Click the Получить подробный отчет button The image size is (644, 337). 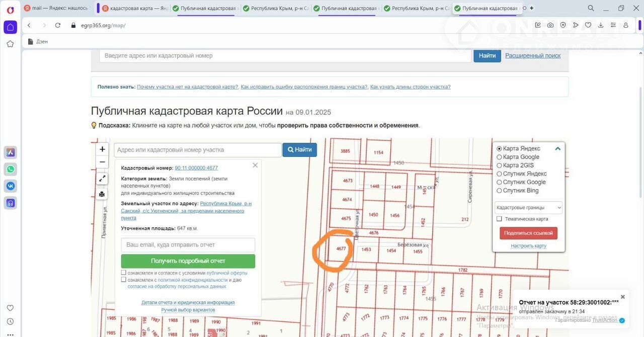click(x=188, y=261)
